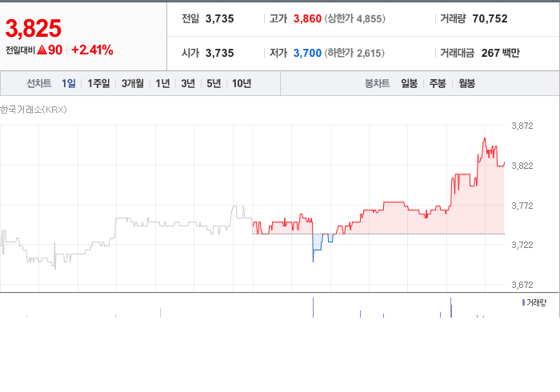Show the 3년 line chart
The width and height of the screenshot is (560, 392).
point(188,83)
